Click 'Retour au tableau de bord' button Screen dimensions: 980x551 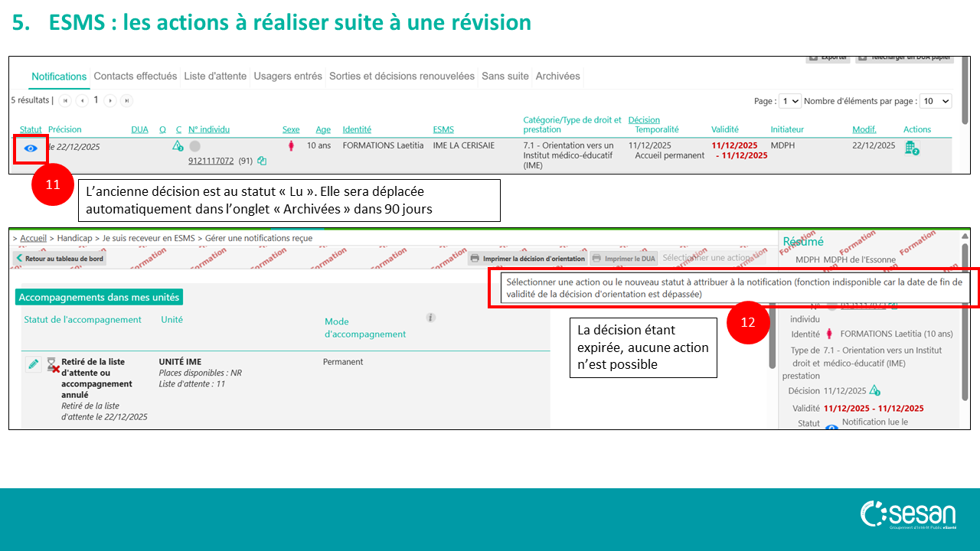(60, 259)
